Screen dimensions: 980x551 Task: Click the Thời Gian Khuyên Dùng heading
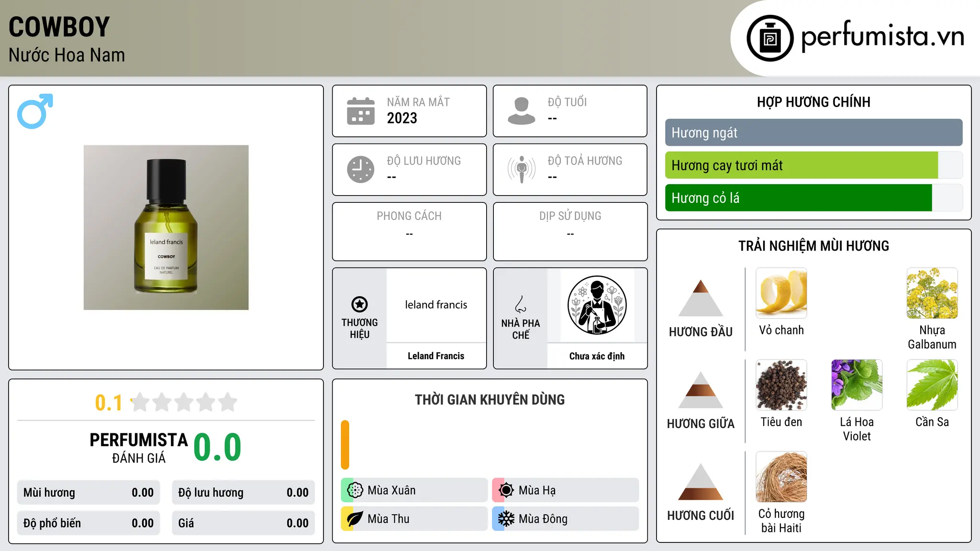point(490,399)
